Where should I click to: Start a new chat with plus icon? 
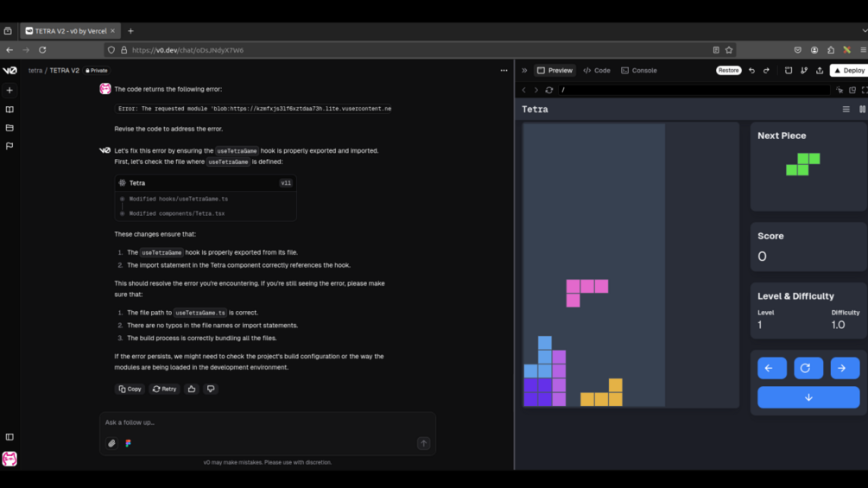click(x=10, y=90)
